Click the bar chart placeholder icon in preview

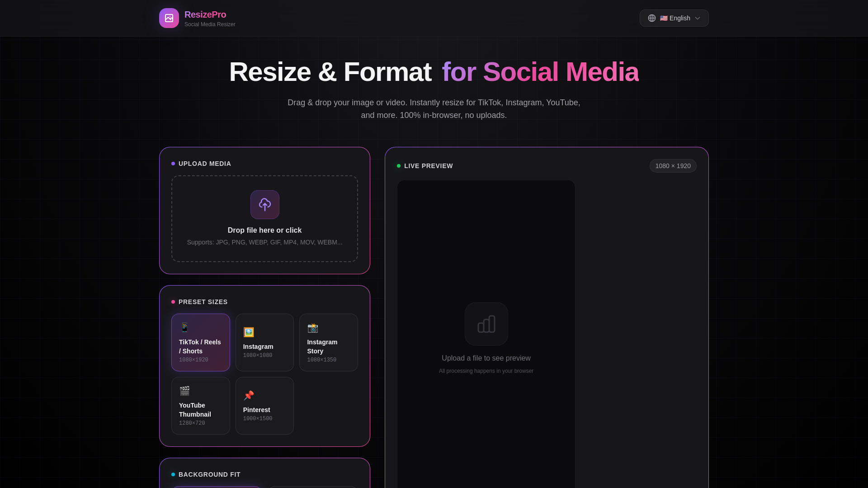pos(486,324)
